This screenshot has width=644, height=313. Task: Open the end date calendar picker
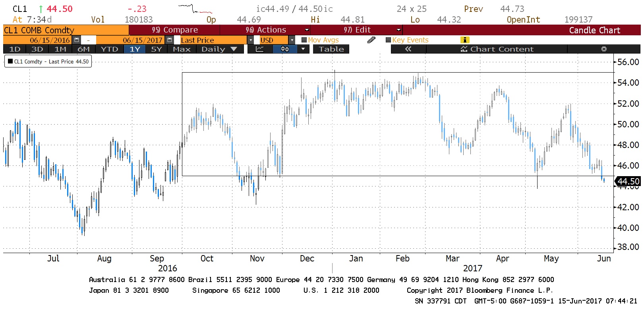click(x=169, y=40)
